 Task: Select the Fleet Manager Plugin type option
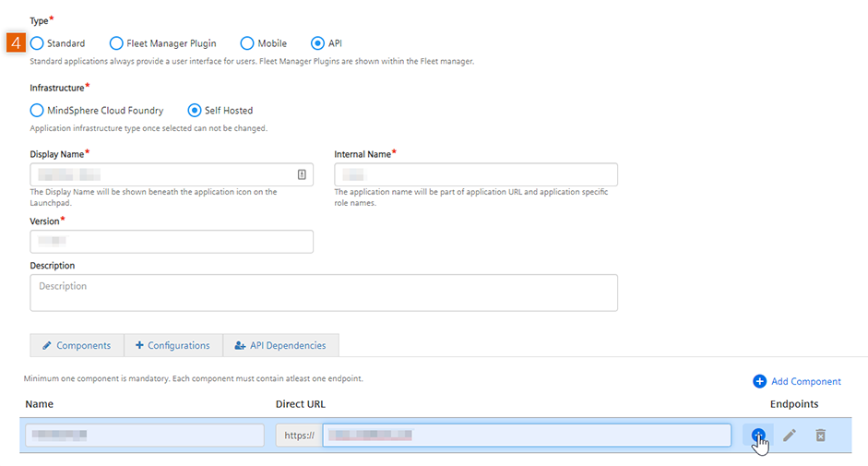coord(116,43)
